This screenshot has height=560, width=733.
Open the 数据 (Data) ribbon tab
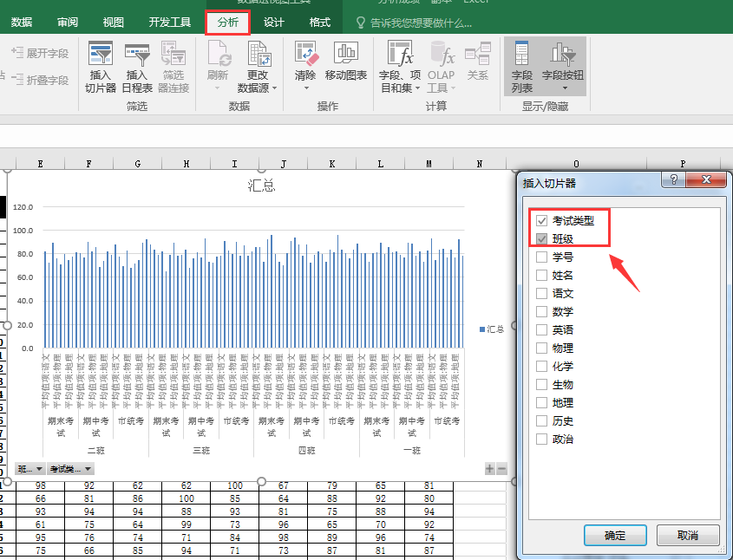(22, 22)
